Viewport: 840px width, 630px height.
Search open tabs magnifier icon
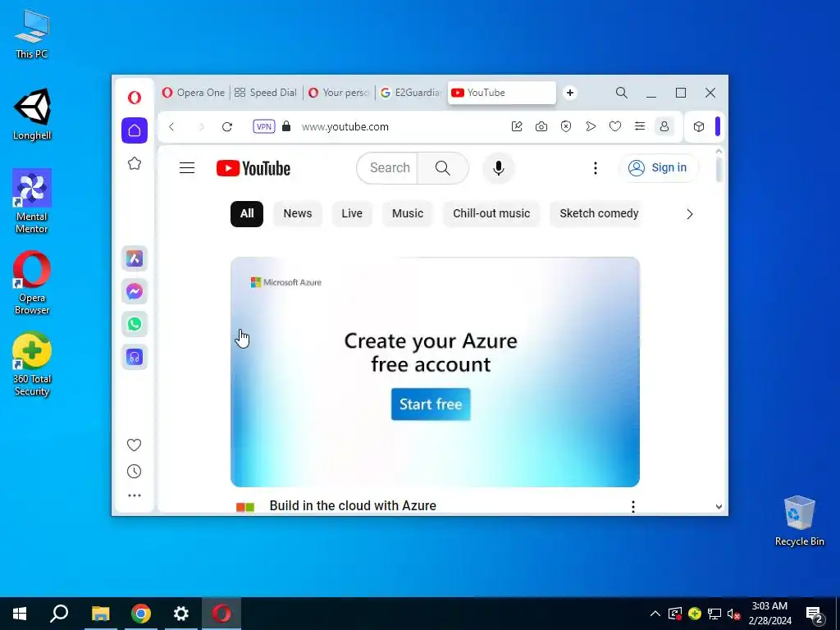(x=622, y=93)
